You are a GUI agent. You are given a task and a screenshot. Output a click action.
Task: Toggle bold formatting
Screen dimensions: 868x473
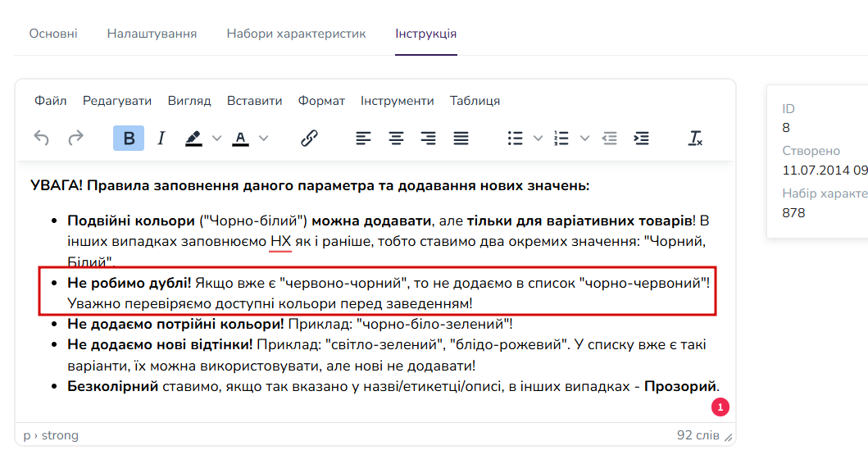(129, 138)
